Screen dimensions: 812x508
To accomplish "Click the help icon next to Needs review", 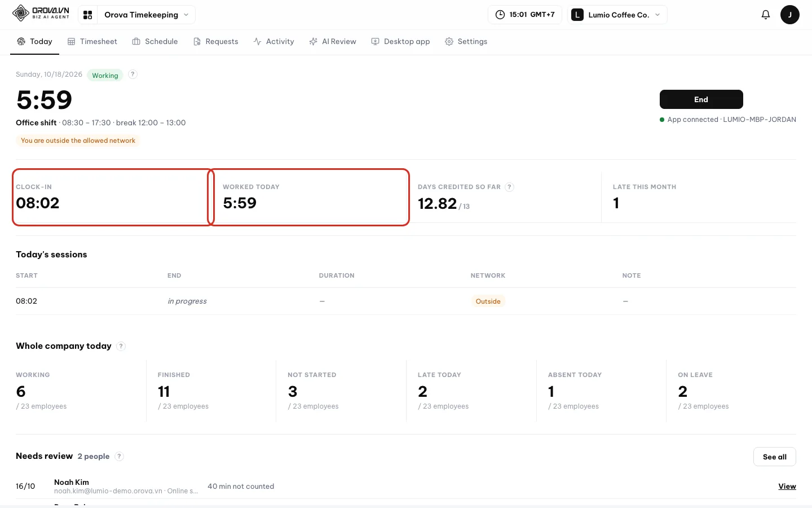I will pyautogui.click(x=119, y=456).
